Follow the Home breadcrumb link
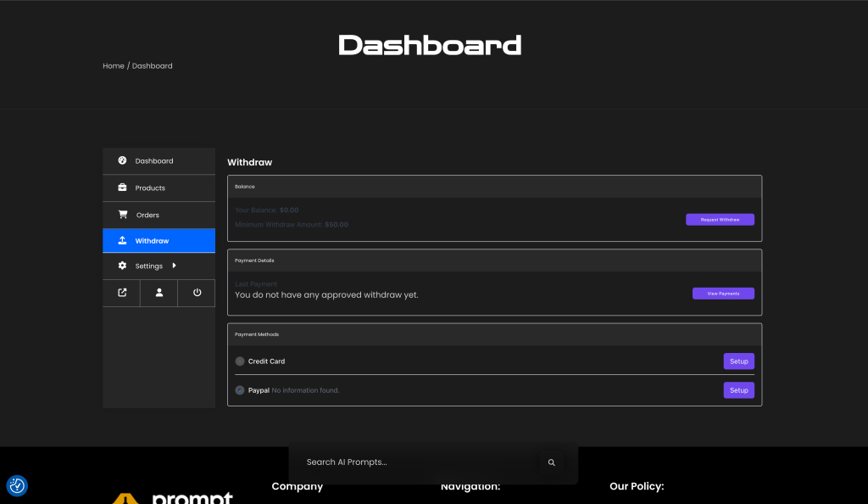868x504 pixels. tap(114, 66)
